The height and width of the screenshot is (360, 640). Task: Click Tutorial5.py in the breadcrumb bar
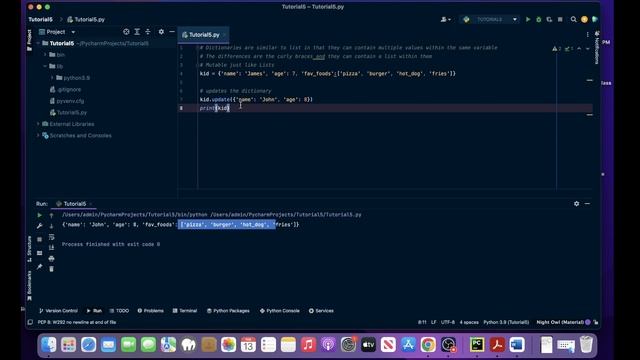tap(86, 19)
